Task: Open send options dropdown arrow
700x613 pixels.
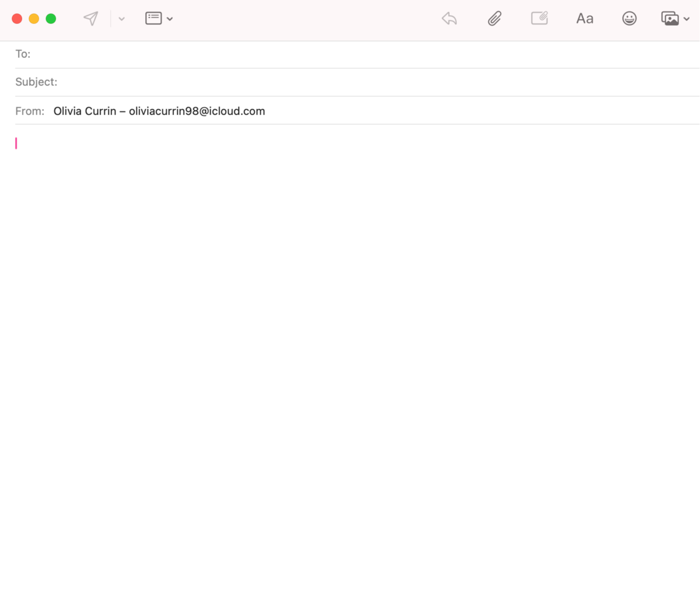Action: pyautogui.click(x=121, y=19)
